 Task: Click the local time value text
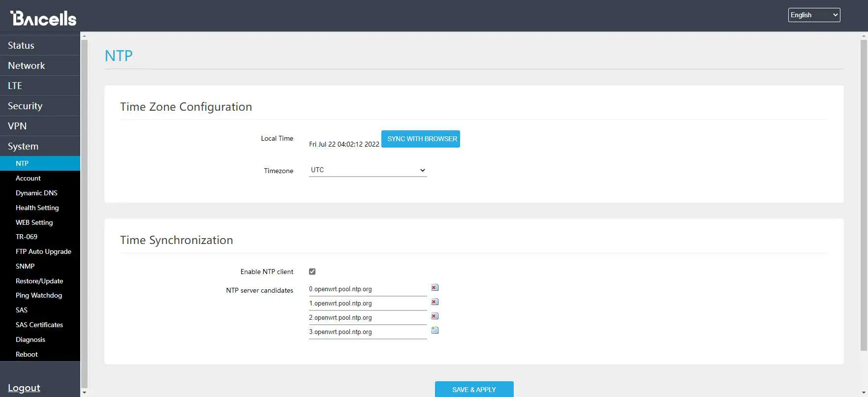[x=344, y=144]
